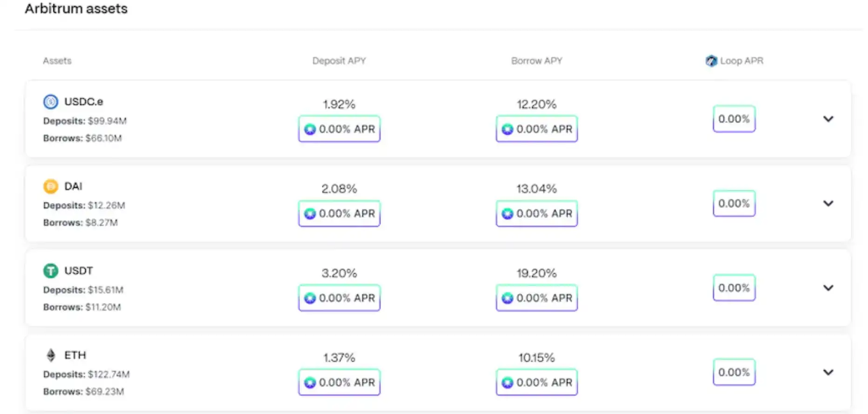Click USDT borrow 0.00% APR badge

[537, 298]
